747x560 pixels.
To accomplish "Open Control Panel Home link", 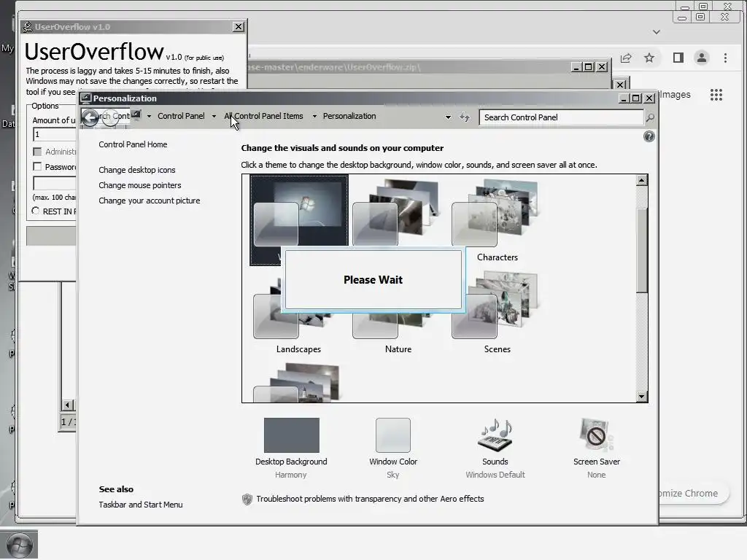I will tap(133, 144).
